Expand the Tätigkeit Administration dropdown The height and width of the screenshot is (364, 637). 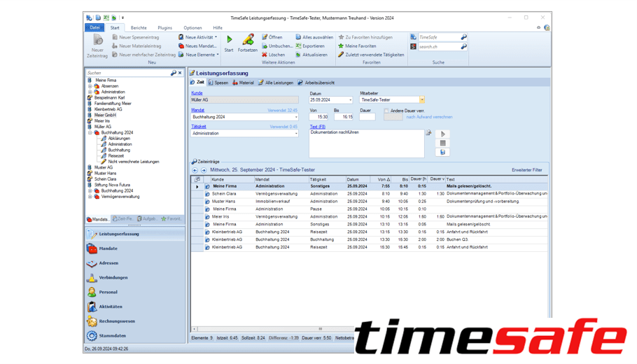pos(295,134)
